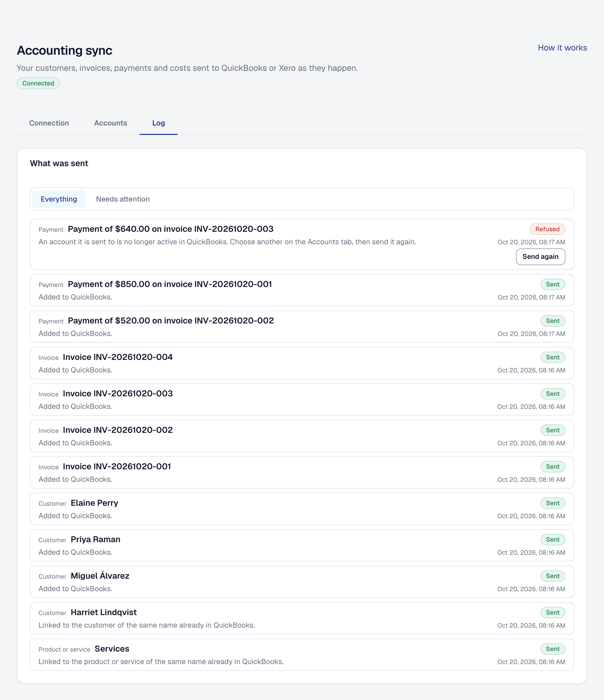Select the Invoice INV-20261020-003 entry title

tap(118, 393)
